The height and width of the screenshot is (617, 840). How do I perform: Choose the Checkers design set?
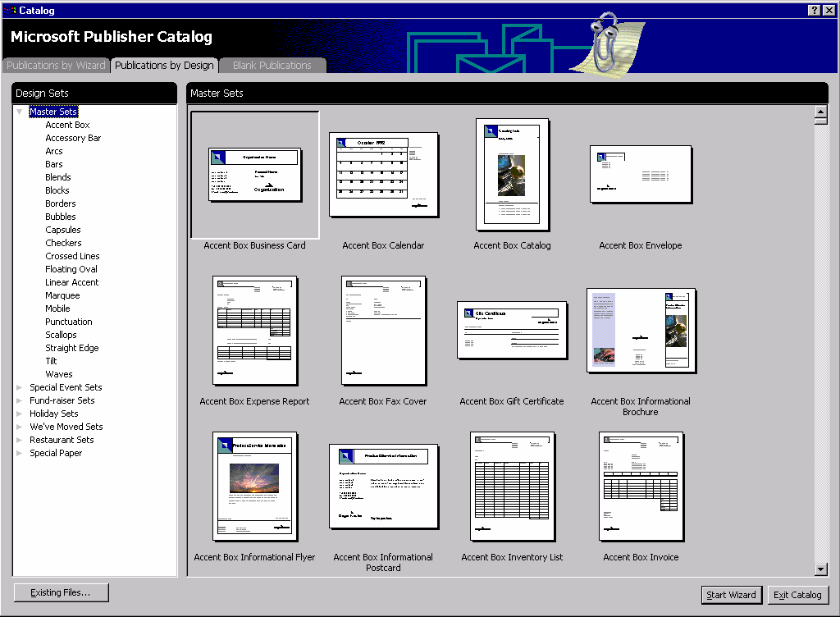64,243
